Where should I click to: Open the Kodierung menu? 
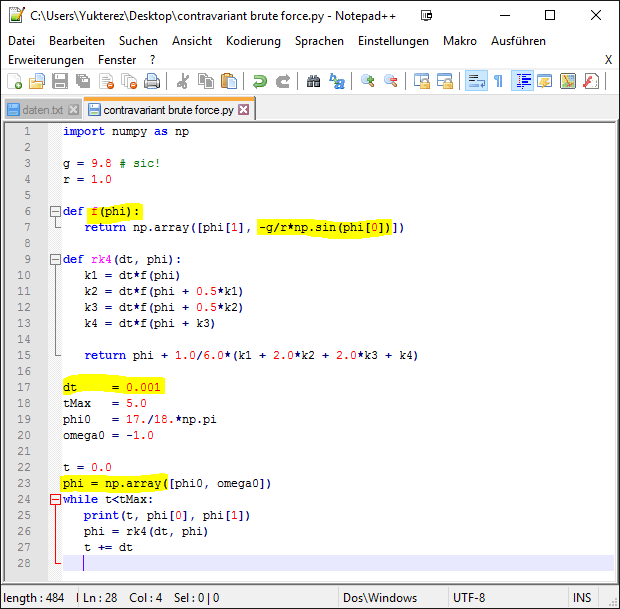[253, 41]
